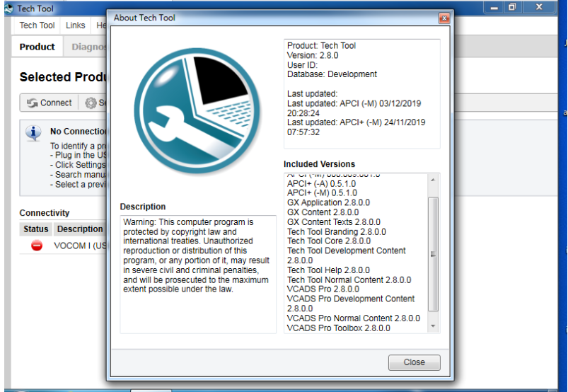Select 'GX Content Texts 2.8.0.0' entry
This screenshot has height=392, width=568.
tap(334, 222)
